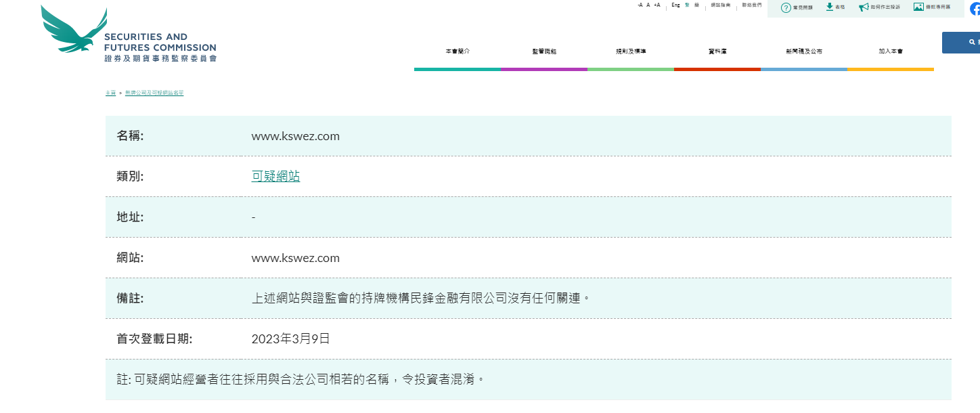Open the Facebook page icon
Viewport: 980px width, 413px height.
coord(975,9)
